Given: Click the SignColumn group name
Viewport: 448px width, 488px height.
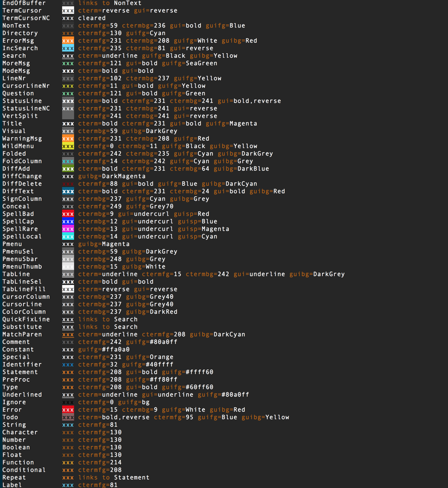Looking at the screenshot, I should (x=22, y=199).
